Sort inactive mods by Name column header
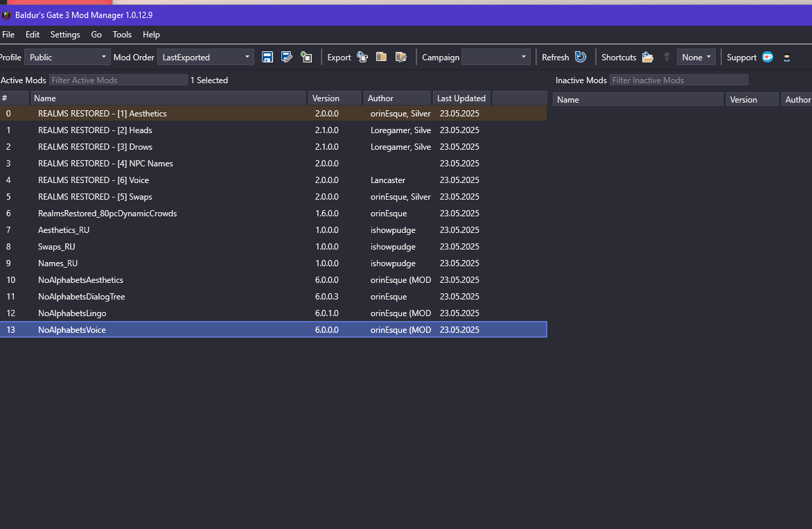 pyautogui.click(x=638, y=99)
